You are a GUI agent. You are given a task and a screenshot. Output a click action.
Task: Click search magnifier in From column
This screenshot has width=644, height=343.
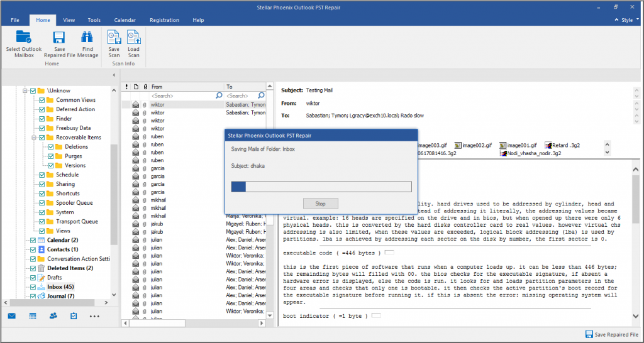[219, 95]
